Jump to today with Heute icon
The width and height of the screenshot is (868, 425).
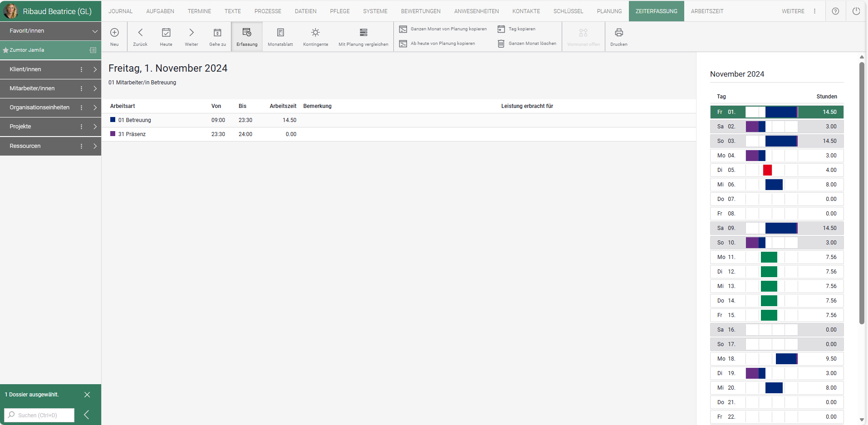pos(166,33)
